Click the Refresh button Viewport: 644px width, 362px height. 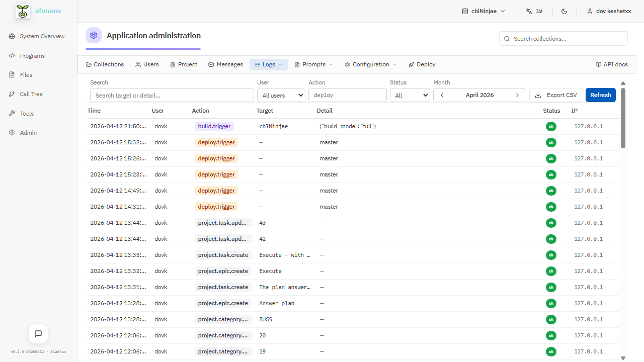pos(600,95)
